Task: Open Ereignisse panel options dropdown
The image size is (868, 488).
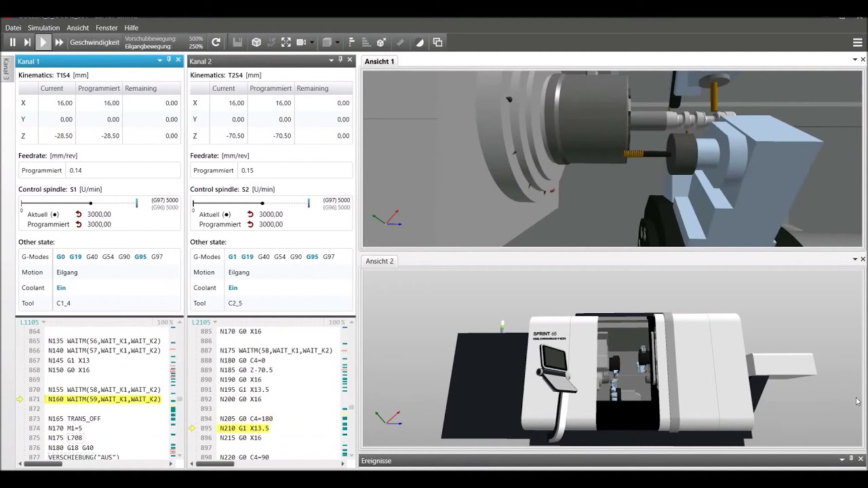Action: pos(843,460)
